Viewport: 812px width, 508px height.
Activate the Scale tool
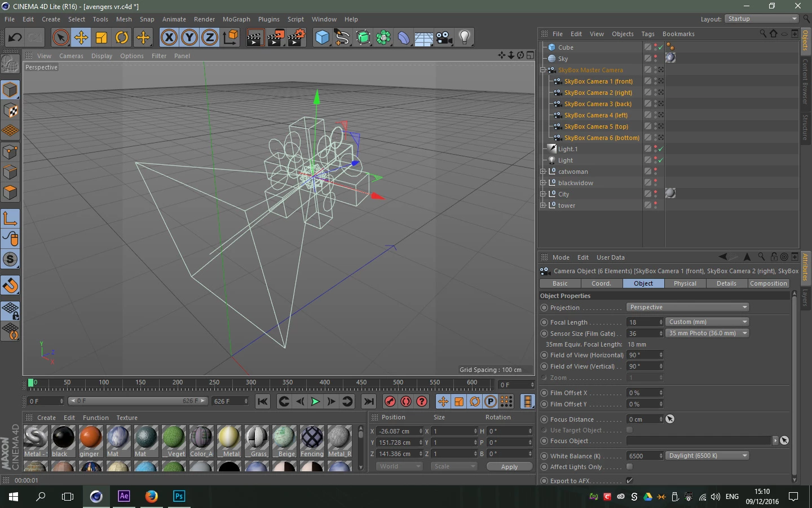[x=101, y=38]
